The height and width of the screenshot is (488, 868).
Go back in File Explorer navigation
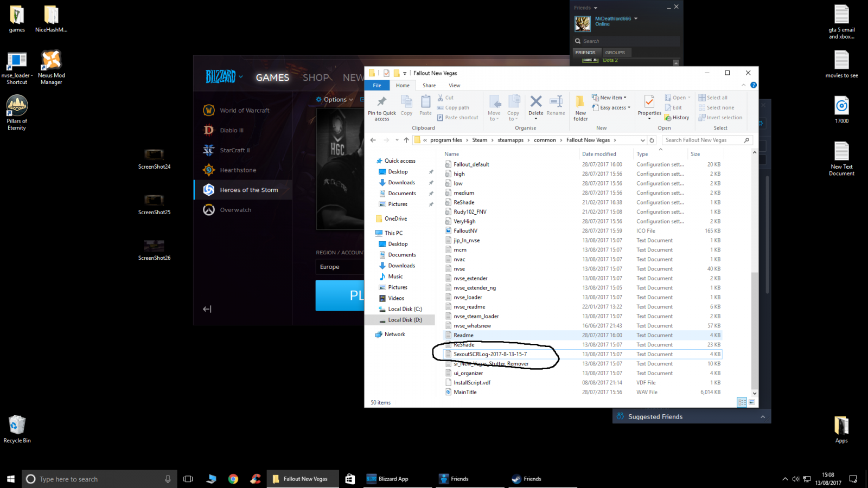pyautogui.click(x=373, y=140)
